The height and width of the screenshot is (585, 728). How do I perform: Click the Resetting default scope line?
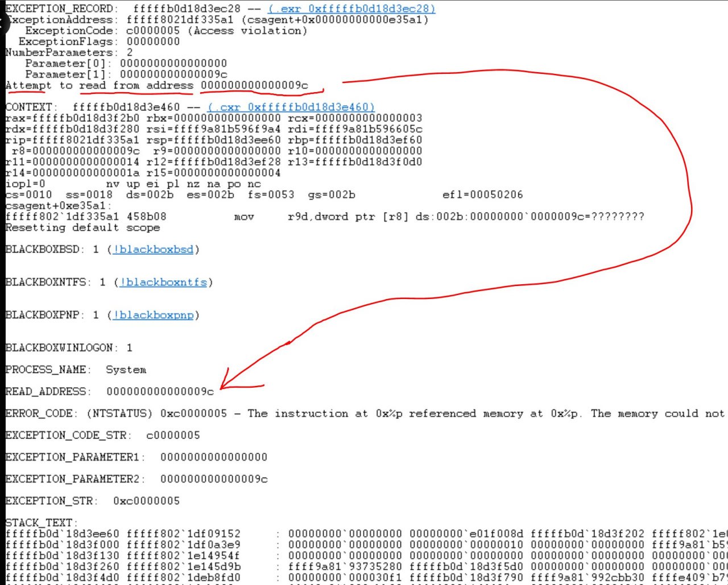82,227
